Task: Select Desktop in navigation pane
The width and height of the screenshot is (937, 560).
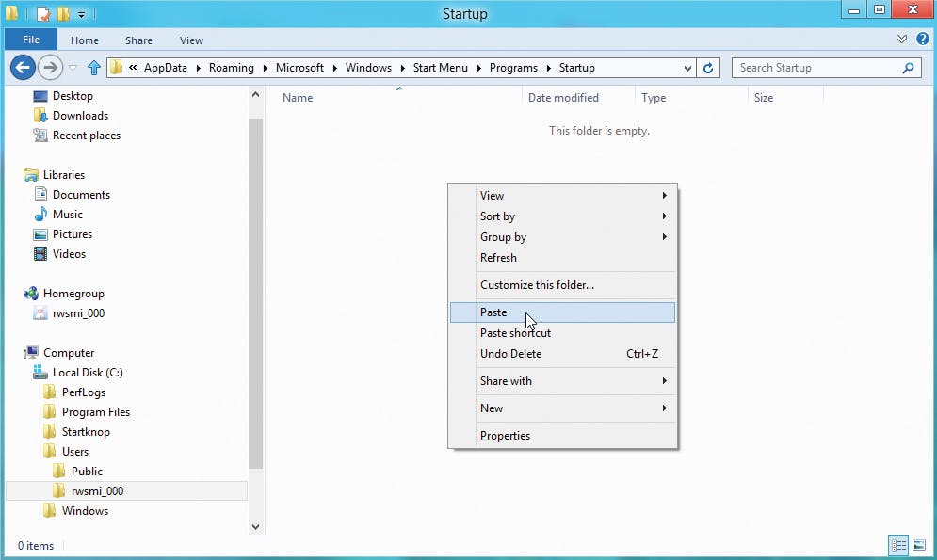Action: [73, 95]
